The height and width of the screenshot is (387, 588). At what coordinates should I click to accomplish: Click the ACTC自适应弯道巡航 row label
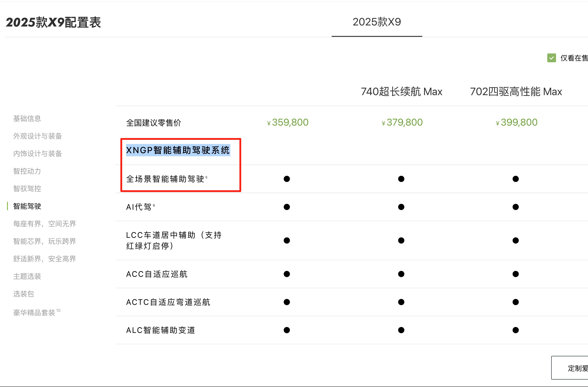point(168,302)
